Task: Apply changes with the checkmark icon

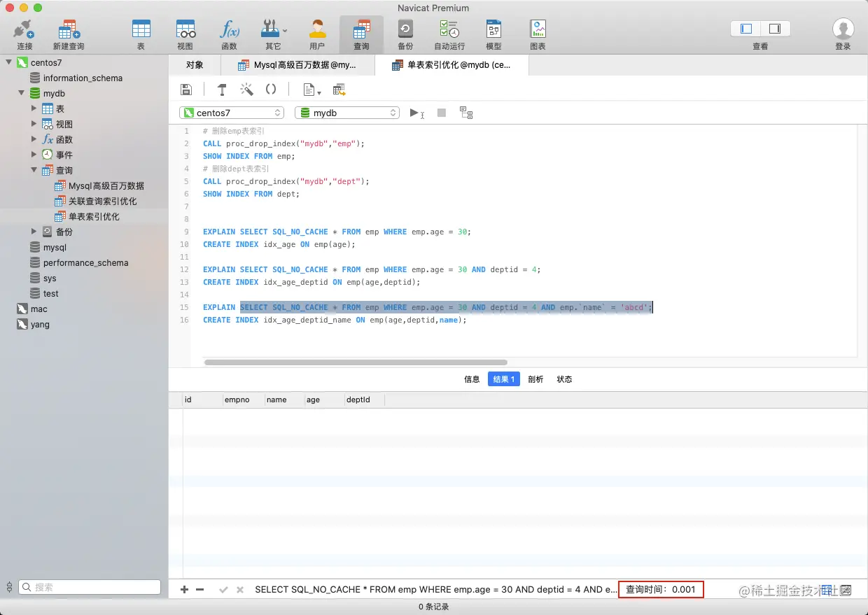Action: pos(224,590)
